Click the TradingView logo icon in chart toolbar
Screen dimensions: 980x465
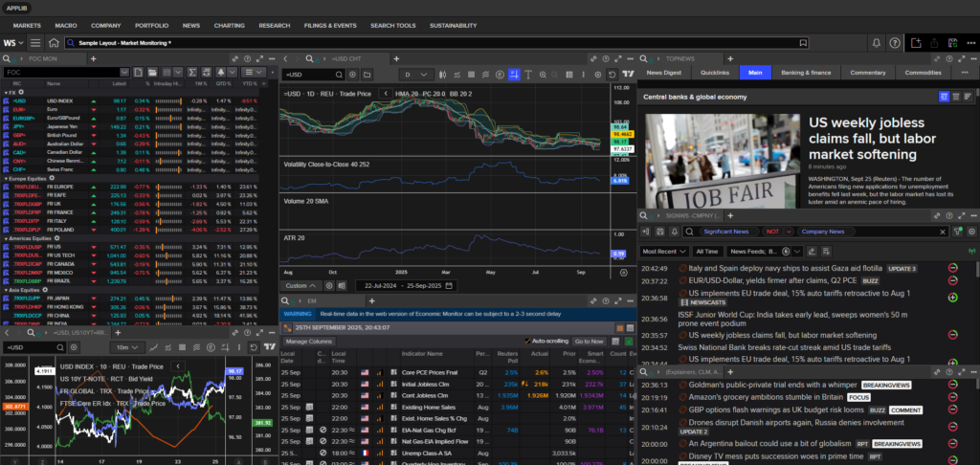[x=629, y=74]
